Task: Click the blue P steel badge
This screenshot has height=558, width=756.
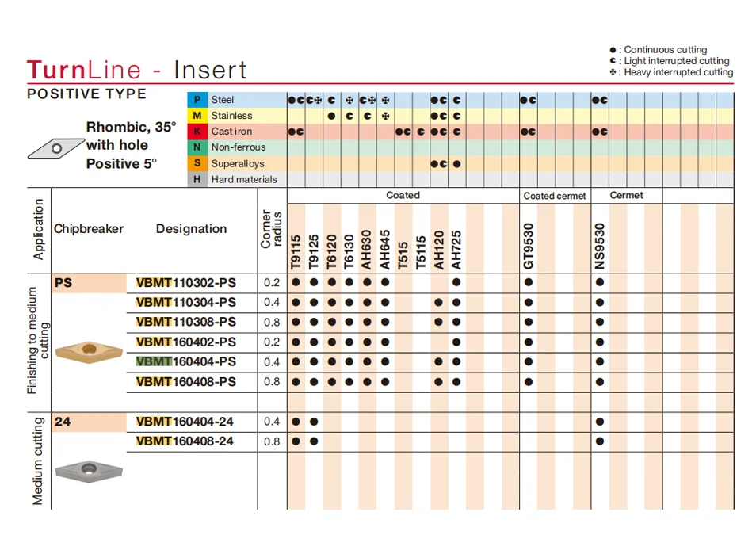Action: point(197,100)
